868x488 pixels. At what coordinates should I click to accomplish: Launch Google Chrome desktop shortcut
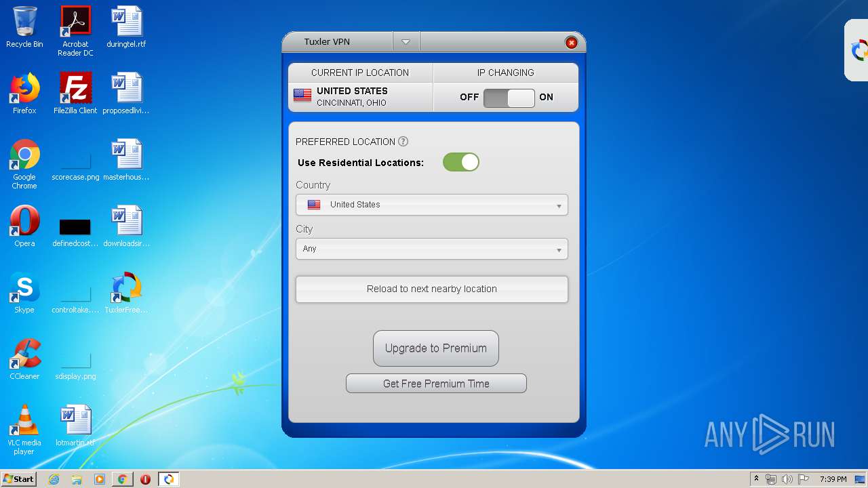pyautogui.click(x=24, y=164)
